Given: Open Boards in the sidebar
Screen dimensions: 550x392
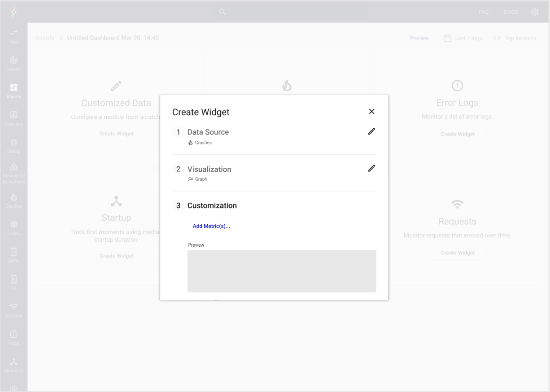Looking at the screenshot, I should 13,91.
